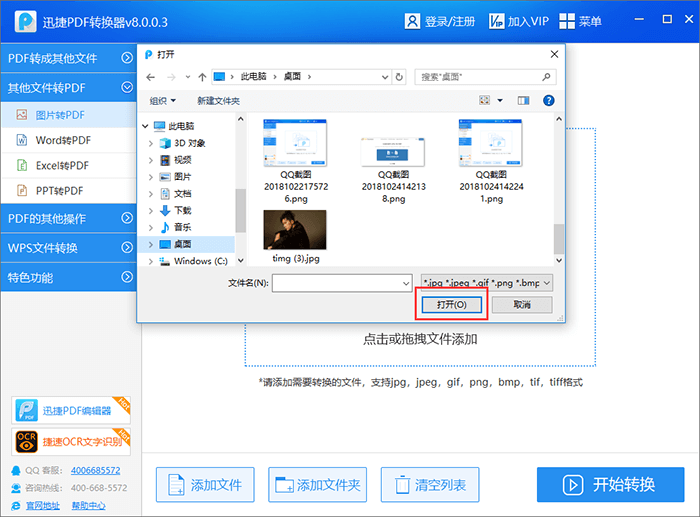Refresh the folder location
Viewport: 700px width, 517px height.
[x=399, y=77]
